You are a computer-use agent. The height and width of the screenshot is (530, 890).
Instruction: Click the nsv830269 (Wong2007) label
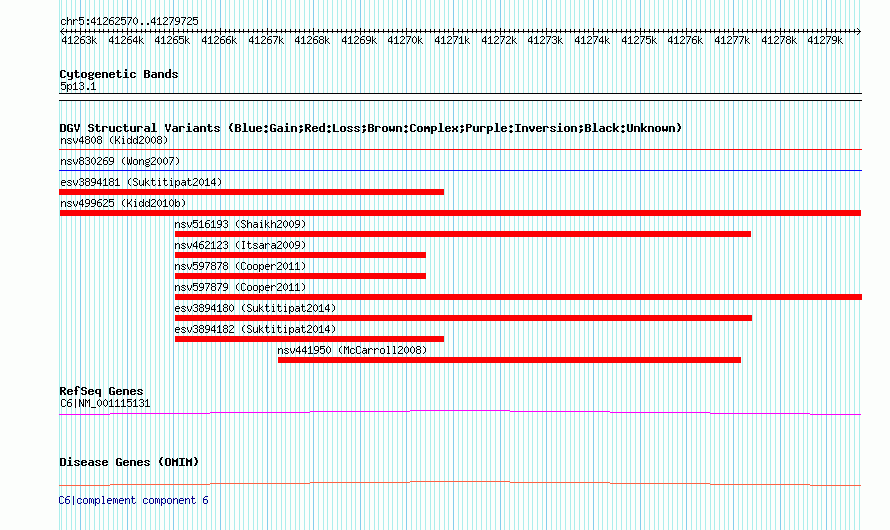[x=120, y=161]
